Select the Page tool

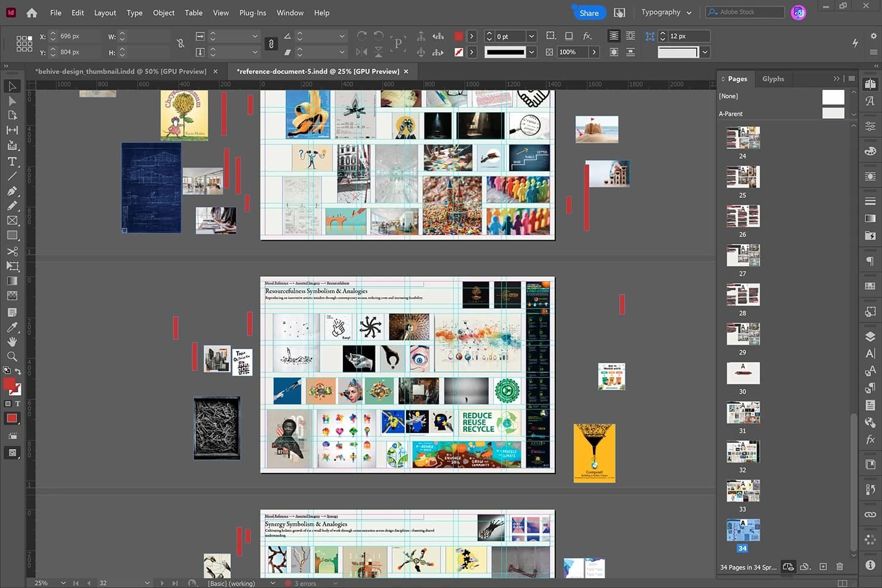(x=12, y=116)
